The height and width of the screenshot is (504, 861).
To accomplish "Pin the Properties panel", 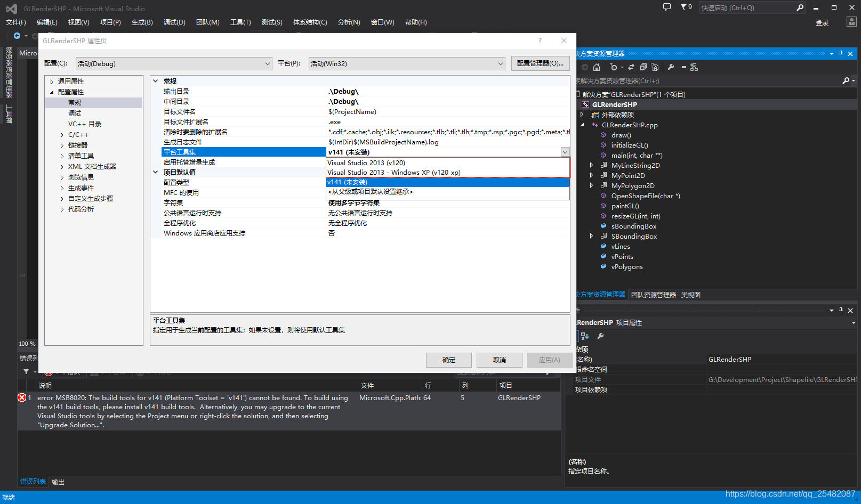I will pos(841,310).
